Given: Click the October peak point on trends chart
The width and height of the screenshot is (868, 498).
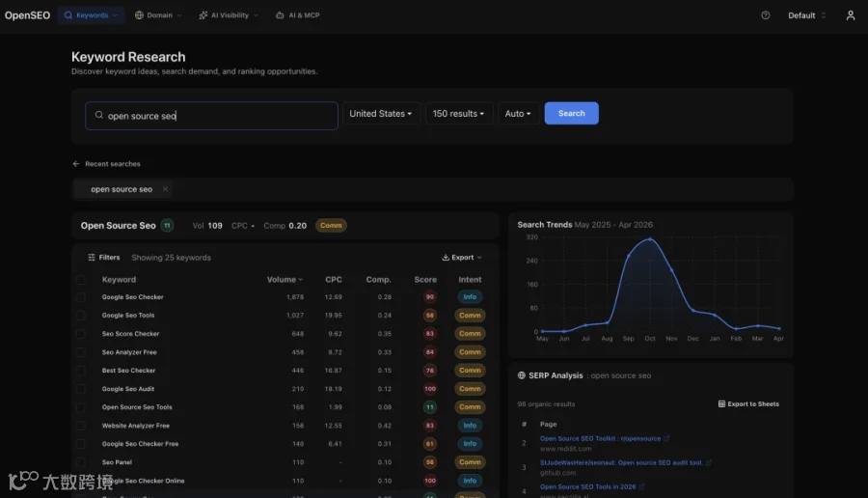Looking at the screenshot, I should (650, 239).
